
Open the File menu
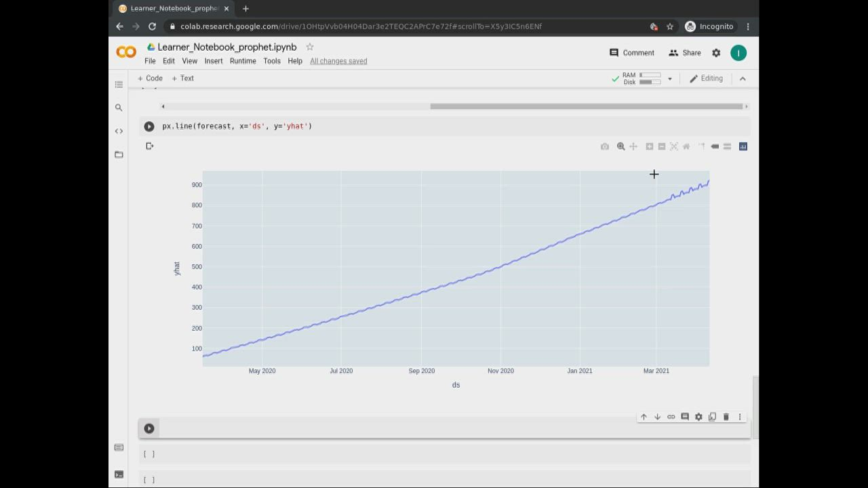pos(150,61)
